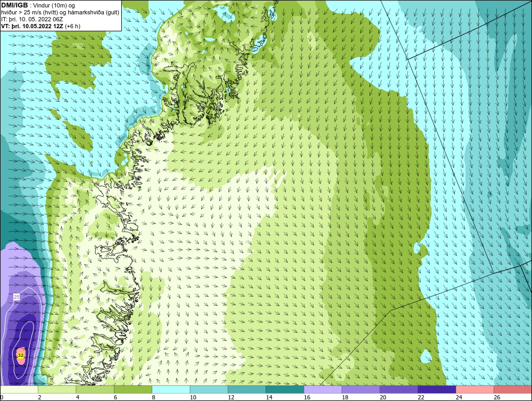The height and width of the screenshot is (401, 532).
Task: Pick the 2–4 m/s light green swatch
Action: pos(57,389)
